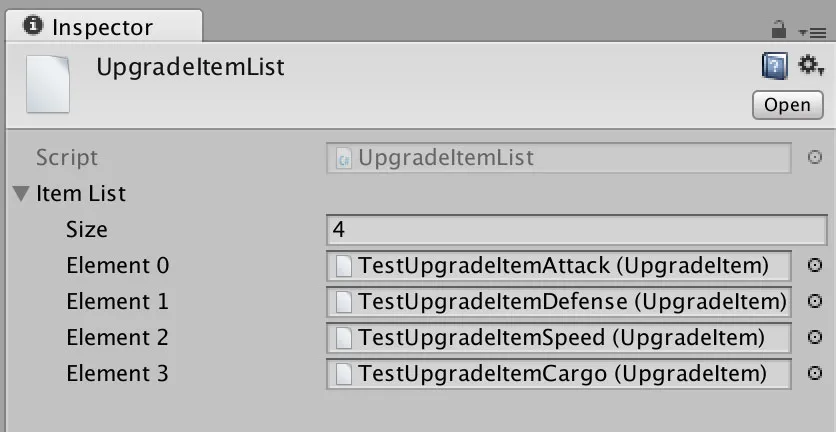Open object picker for Element 2
The height and width of the screenshot is (432, 836).
pyautogui.click(x=815, y=337)
